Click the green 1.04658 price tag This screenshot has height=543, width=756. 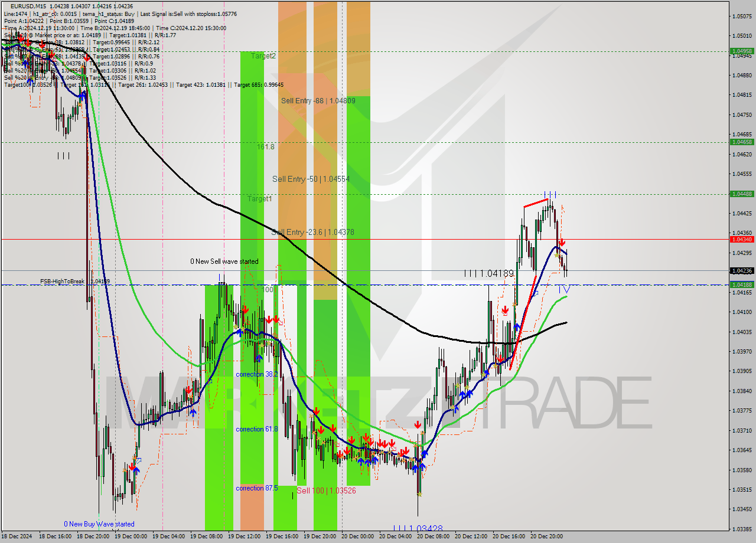coord(742,142)
